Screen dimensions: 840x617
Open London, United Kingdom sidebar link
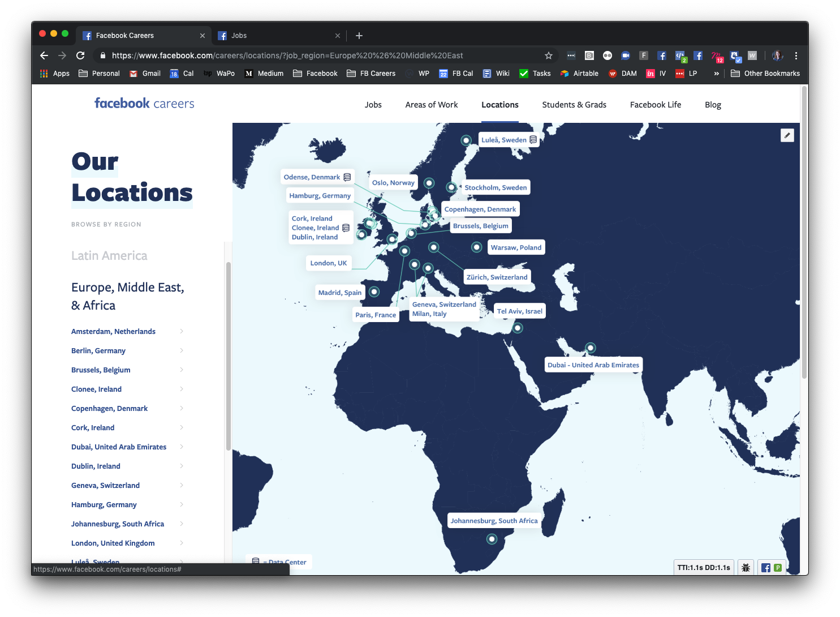113,543
